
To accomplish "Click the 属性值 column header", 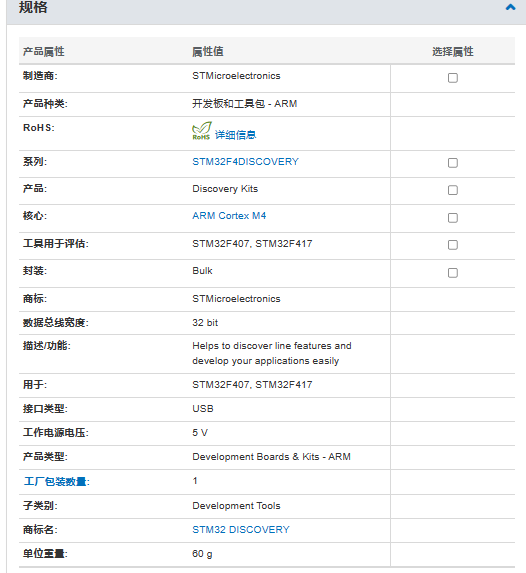I will (x=208, y=52).
